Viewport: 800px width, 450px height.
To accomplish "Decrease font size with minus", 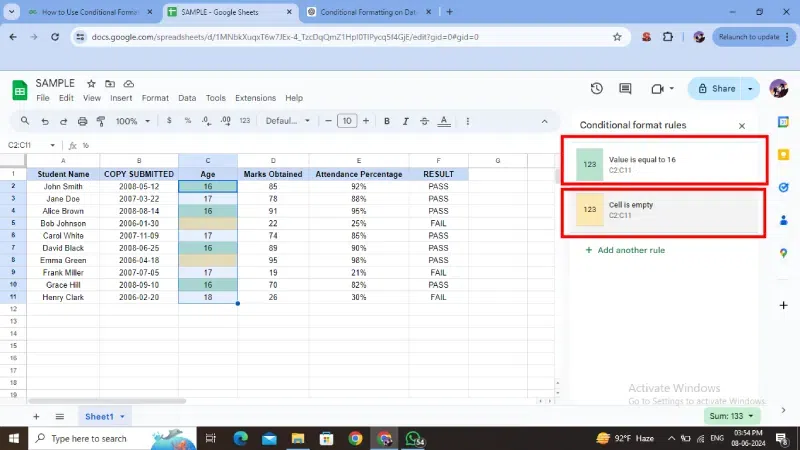I will pos(328,121).
